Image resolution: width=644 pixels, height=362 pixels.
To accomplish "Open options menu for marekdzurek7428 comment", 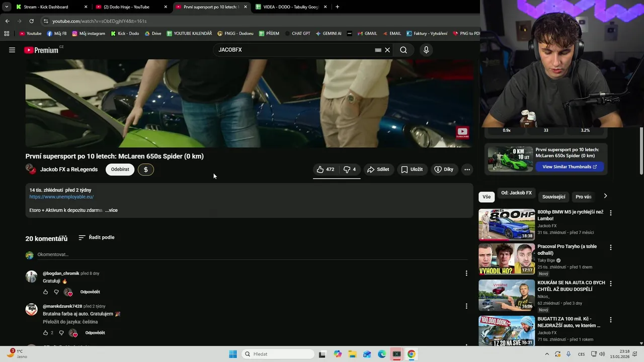I will (466, 306).
